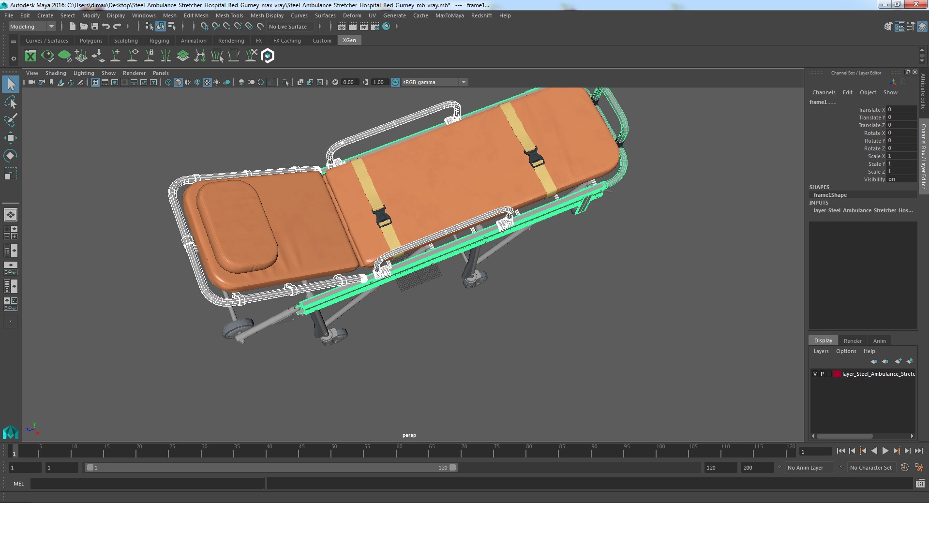Click the red layer color swatch
This screenshot has height=560, width=929.
(x=837, y=374)
